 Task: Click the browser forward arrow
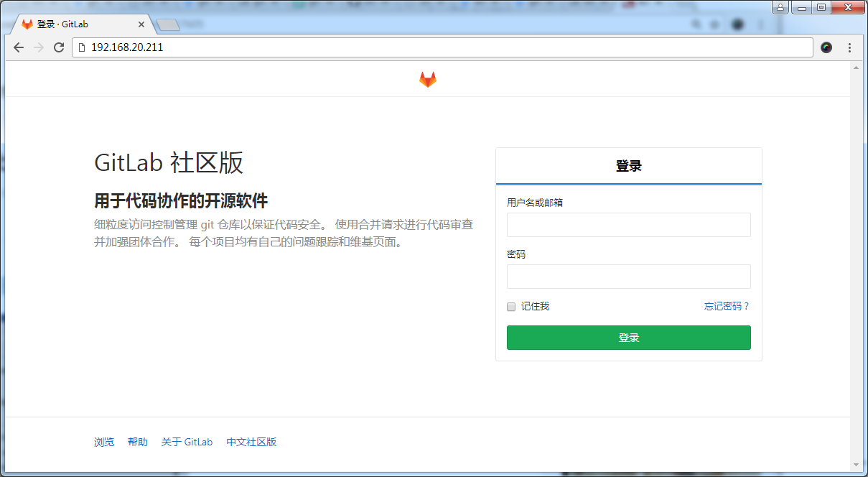pos(39,47)
